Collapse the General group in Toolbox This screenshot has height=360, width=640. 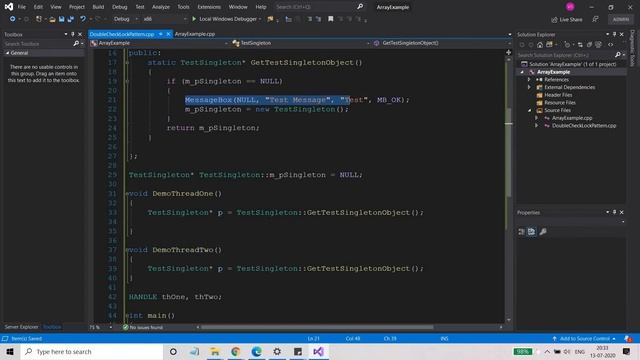point(7,53)
